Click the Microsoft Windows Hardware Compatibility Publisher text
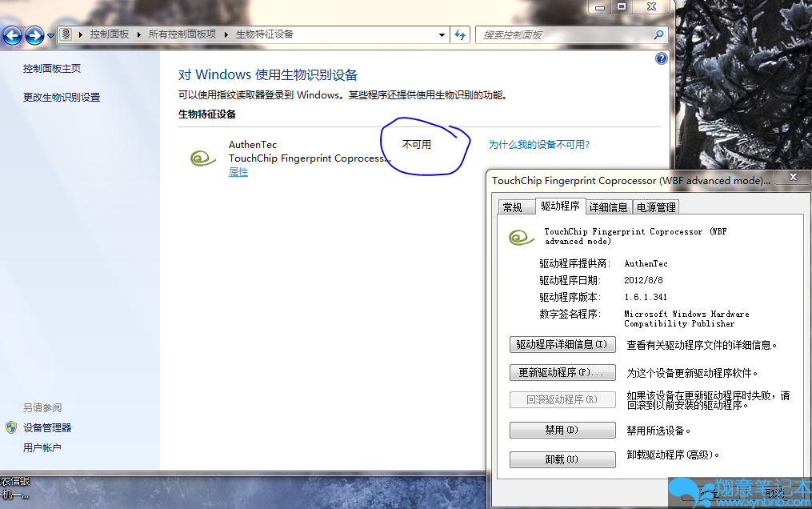The height and width of the screenshot is (509, 812). coord(686,319)
